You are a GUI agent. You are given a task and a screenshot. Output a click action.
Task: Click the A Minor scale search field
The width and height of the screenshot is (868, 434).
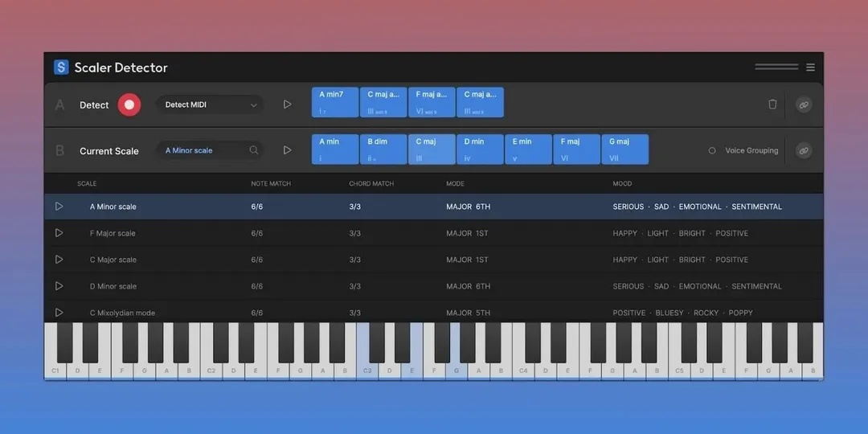point(210,150)
